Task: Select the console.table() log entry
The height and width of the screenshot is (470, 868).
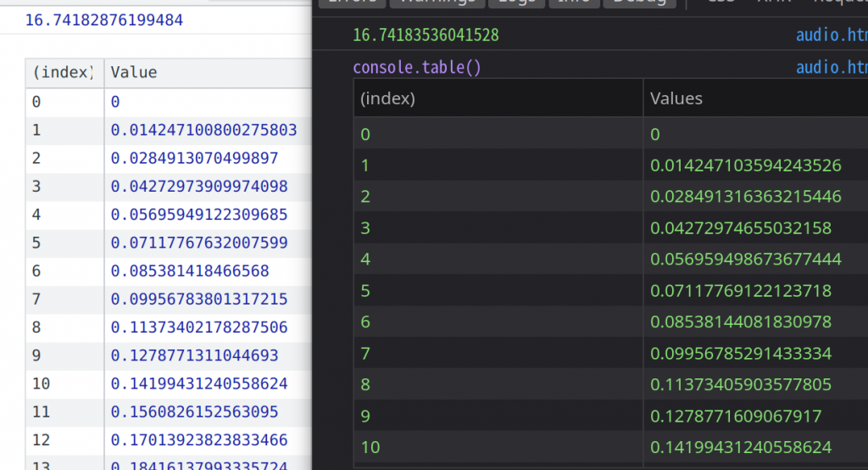Action: pyautogui.click(x=417, y=67)
